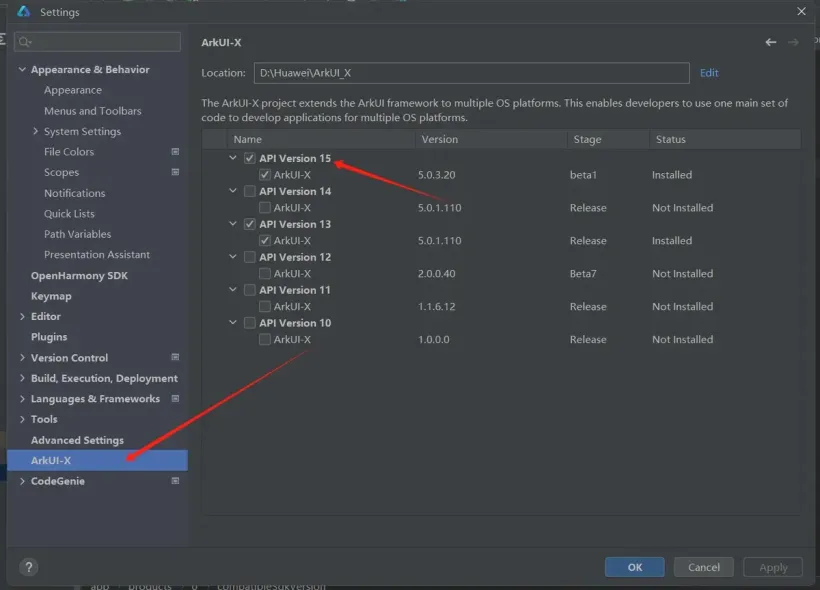Check the API Version 11 checkbox
Image resolution: width=820 pixels, height=590 pixels.
tap(250, 290)
